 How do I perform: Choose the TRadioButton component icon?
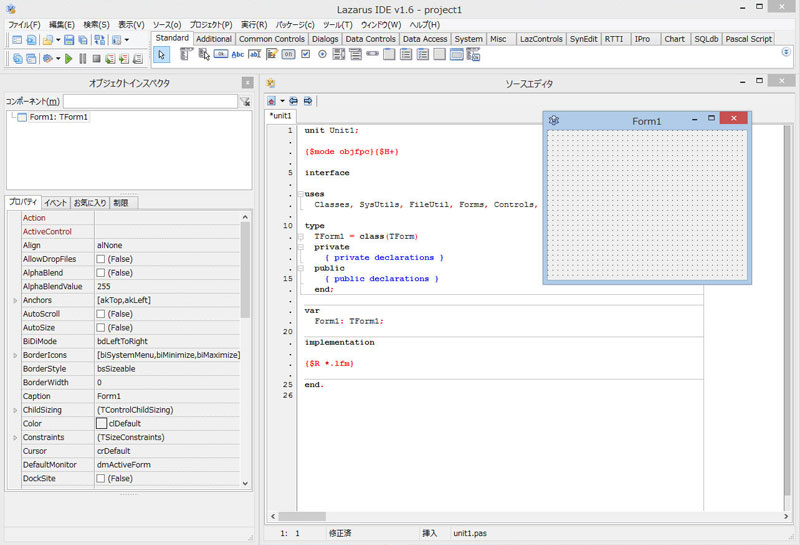(x=322, y=54)
